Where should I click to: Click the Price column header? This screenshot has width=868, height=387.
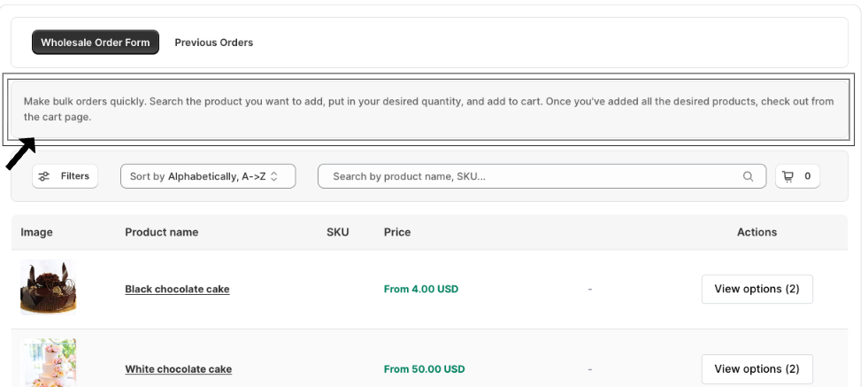click(x=397, y=232)
